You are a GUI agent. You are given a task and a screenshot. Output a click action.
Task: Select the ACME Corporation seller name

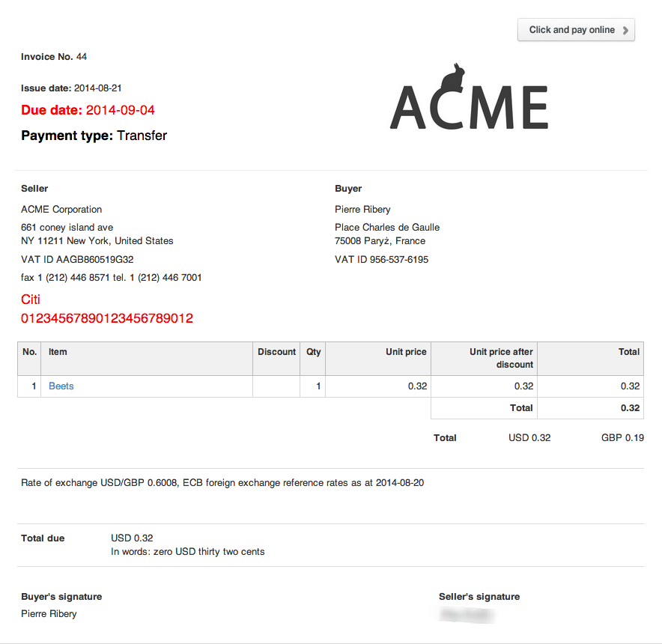pos(61,210)
